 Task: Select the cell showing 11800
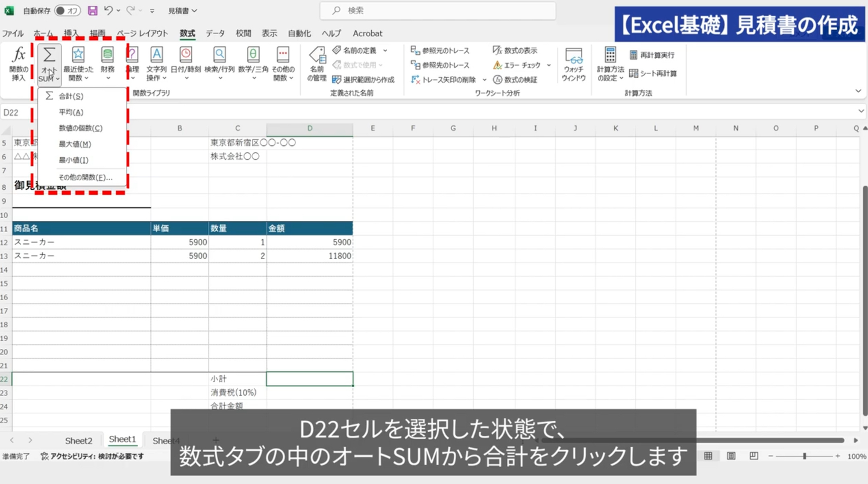(x=310, y=256)
